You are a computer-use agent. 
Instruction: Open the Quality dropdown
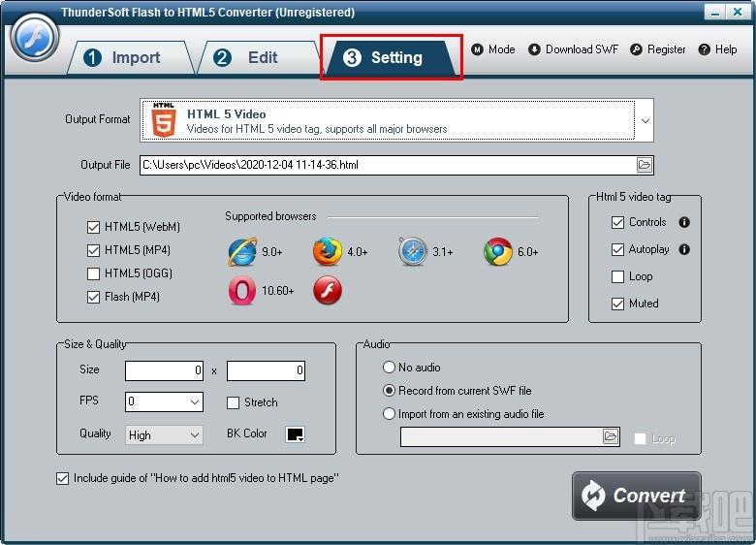pos(164,435)
